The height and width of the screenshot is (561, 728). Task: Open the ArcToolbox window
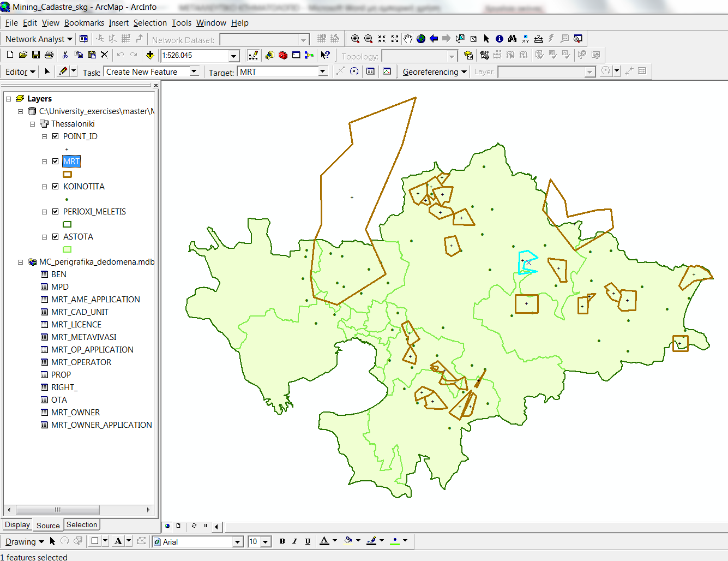pyautogui.click(x=283, y=55)
